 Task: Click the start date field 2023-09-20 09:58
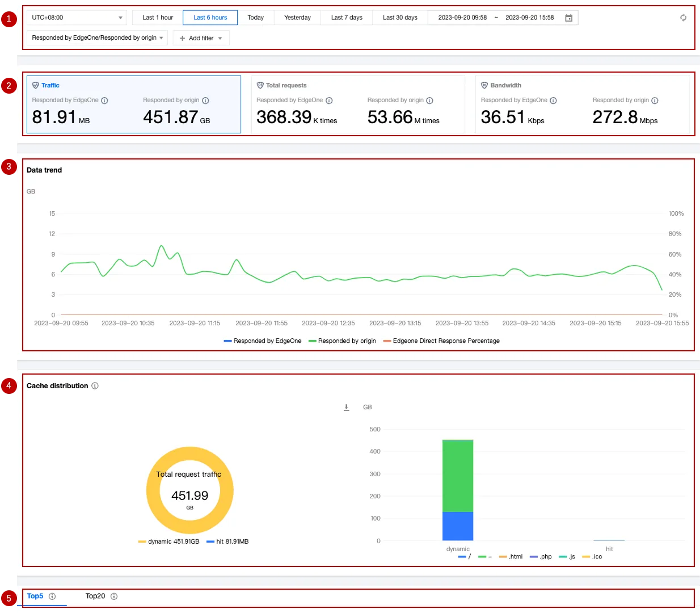click(462, 18)
